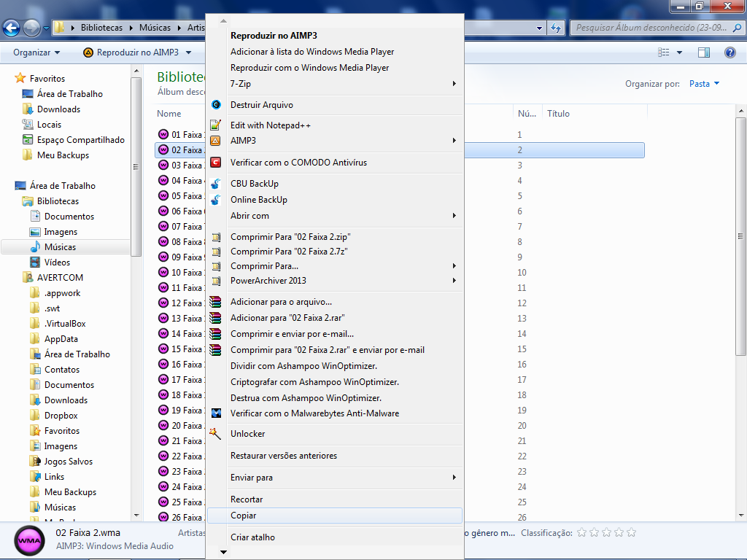Toggle the preview pane icon
Screen dimensions: 747x560
704,52
